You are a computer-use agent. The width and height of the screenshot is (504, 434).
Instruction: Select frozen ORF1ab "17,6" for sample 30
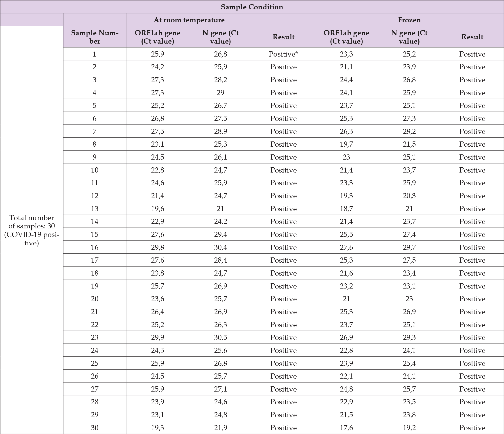pos(346,428)
